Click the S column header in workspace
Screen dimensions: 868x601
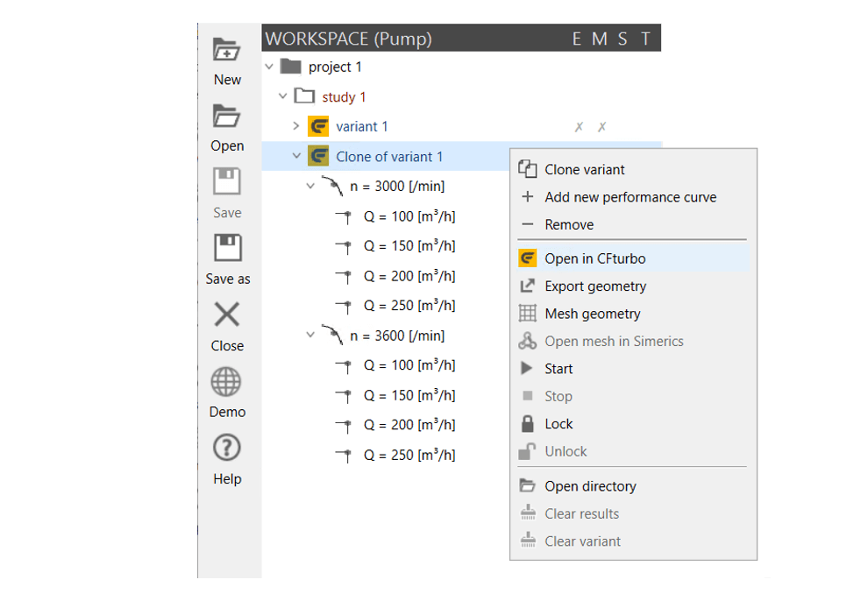click(623, 39)
